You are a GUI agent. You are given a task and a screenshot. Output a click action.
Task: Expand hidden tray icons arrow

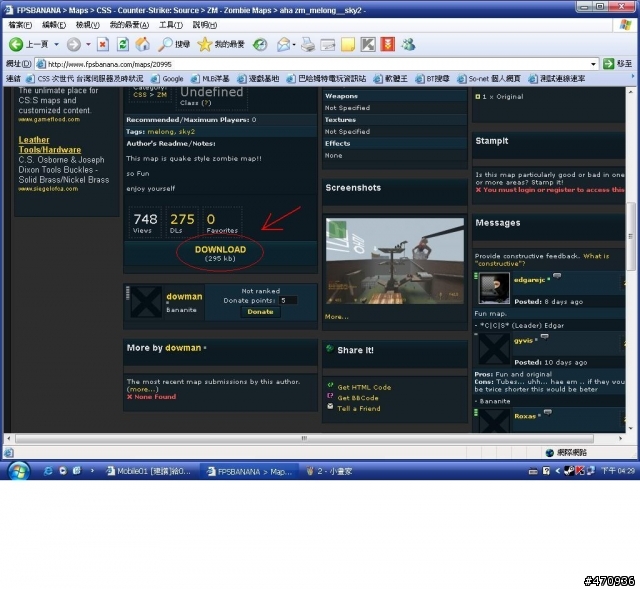coord(558,471)
